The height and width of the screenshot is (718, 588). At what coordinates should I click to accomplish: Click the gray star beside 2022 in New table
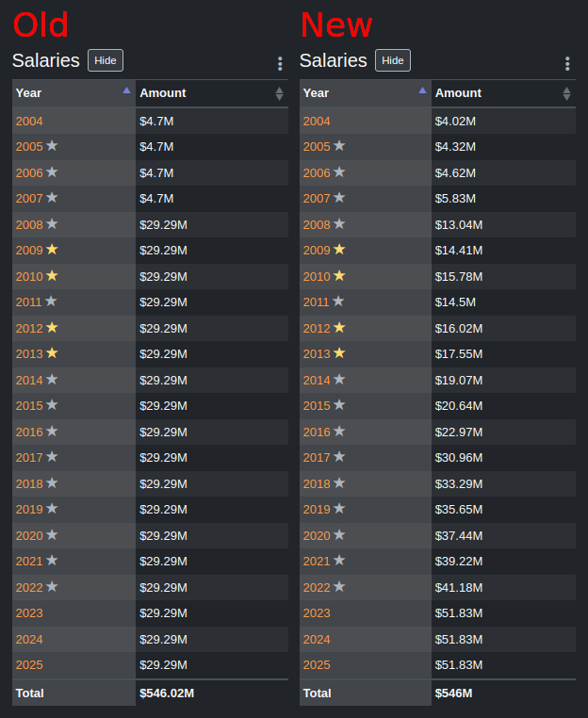pos(339,587)
